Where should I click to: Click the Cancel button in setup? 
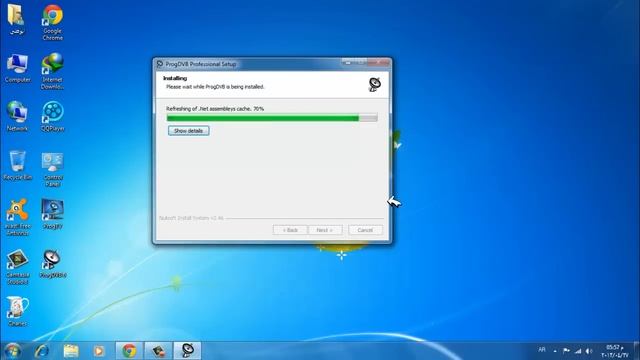click(365, 230)
